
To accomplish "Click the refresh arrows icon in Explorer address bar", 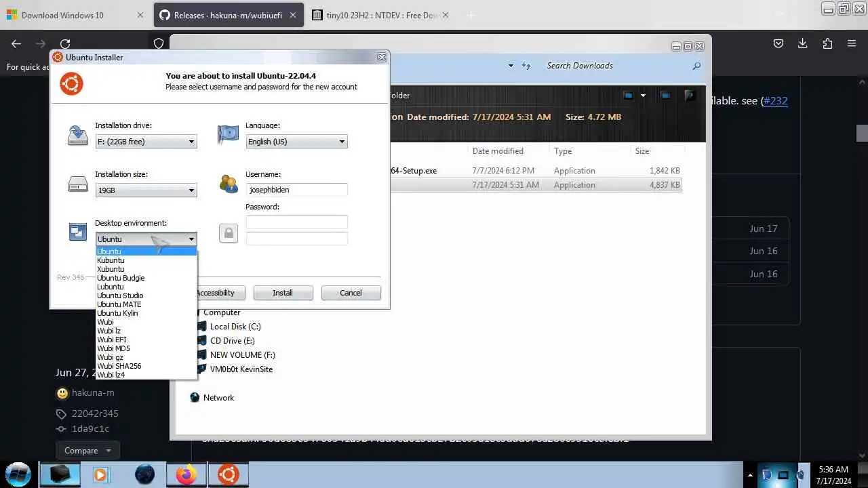I will click(x=526, y=66).
